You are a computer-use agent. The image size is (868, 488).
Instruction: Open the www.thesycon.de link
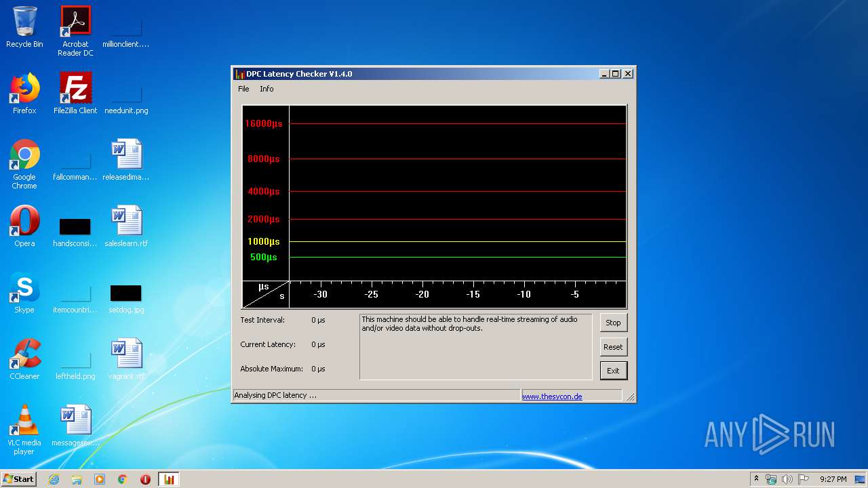point(551,396)
